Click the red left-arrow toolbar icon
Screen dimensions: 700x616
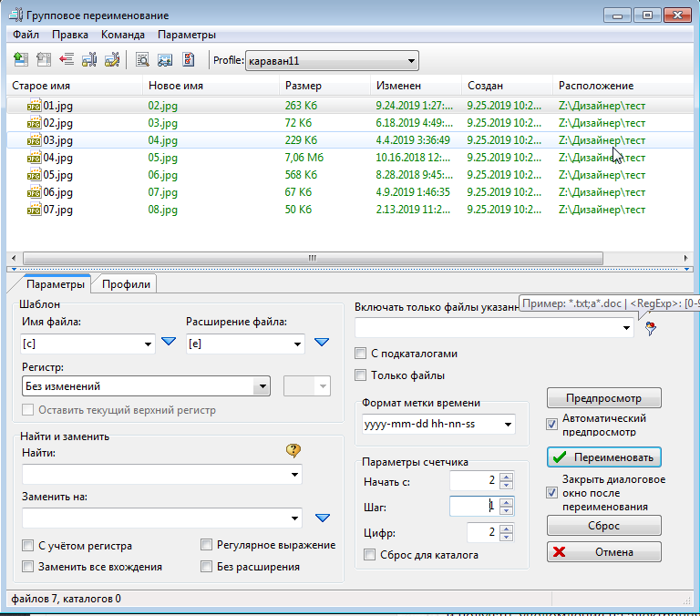point(66,60)
